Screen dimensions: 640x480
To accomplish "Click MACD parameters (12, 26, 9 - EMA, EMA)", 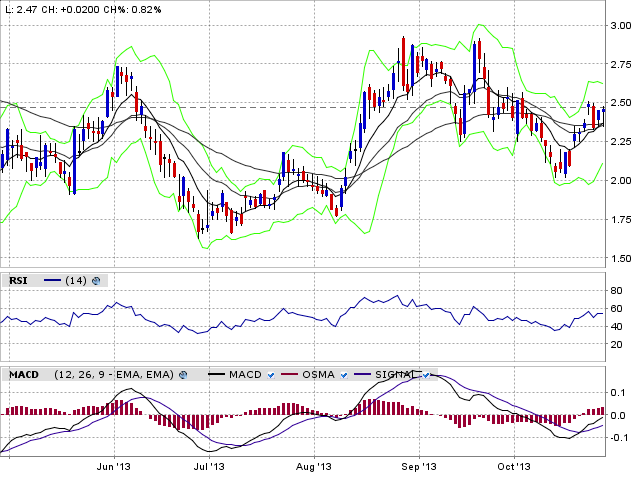I will (113, 375).
